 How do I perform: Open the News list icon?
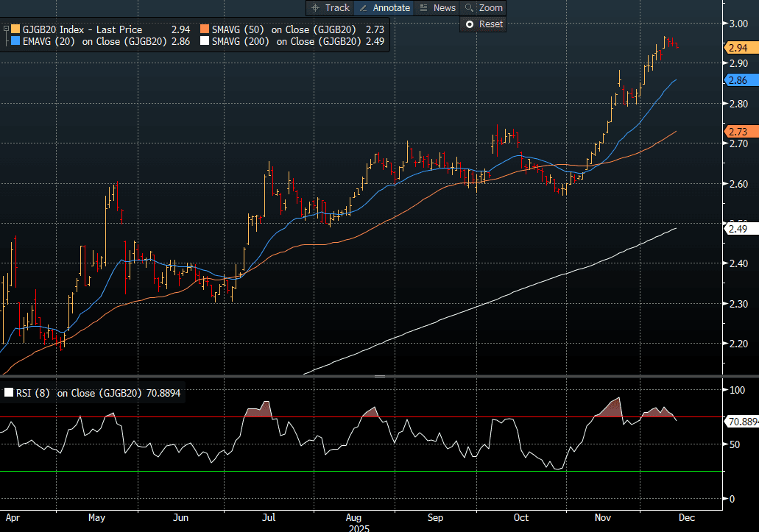click(423, 8)
